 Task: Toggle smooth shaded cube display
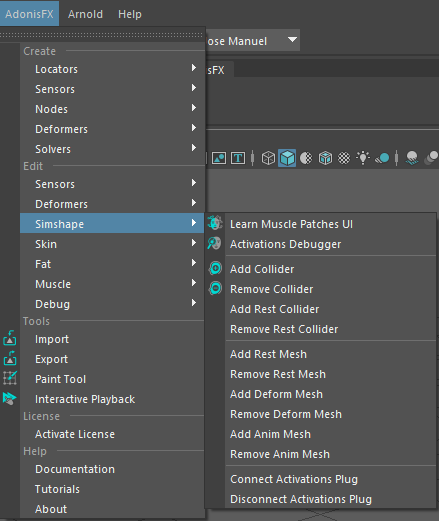(x=287, y=158)
